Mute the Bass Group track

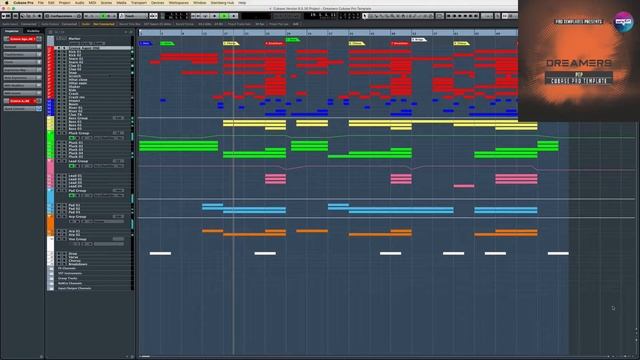point(59,118)
